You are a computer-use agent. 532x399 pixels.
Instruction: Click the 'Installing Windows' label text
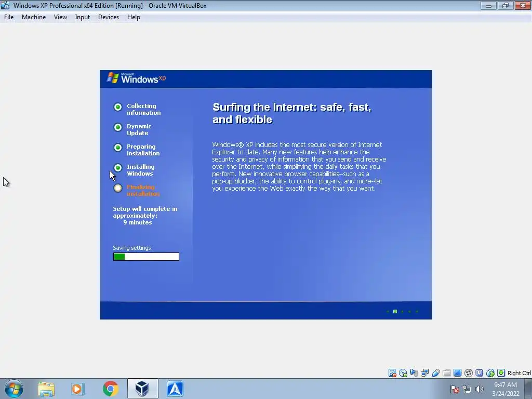click(140, 170)
